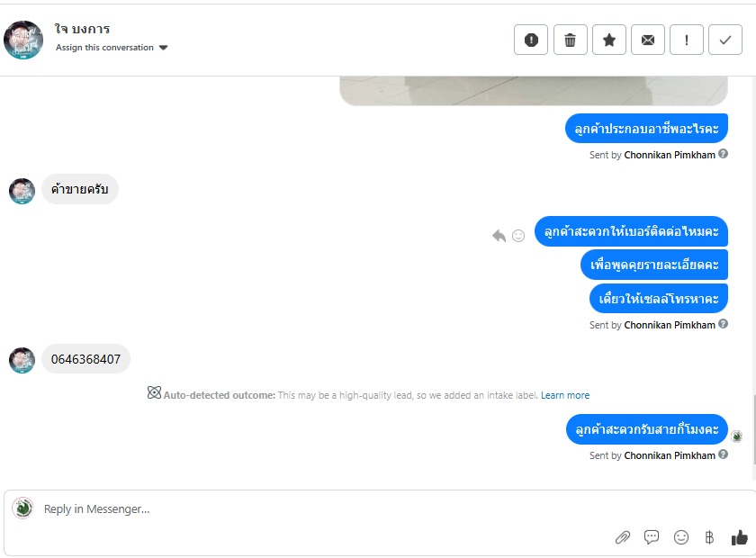Show sender info for last message
Screen dimensions: 756x558
tap(723, 454)
